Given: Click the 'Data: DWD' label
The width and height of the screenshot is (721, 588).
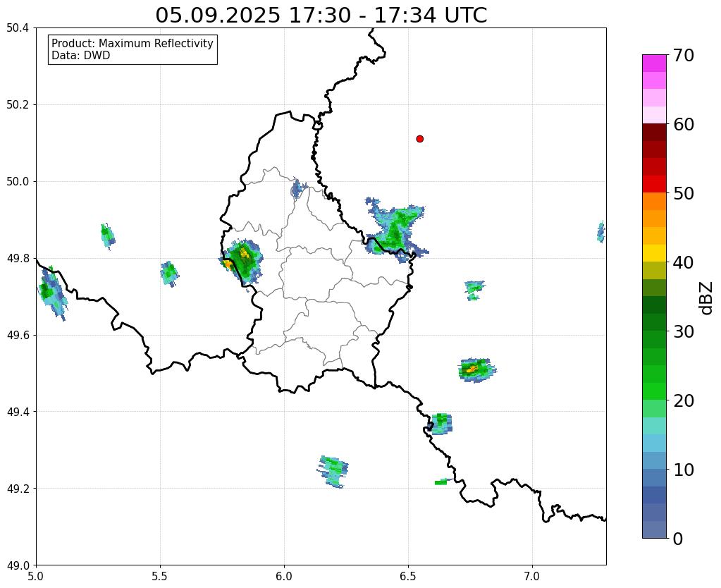Looking at the screenshot, I should [80, 56].
